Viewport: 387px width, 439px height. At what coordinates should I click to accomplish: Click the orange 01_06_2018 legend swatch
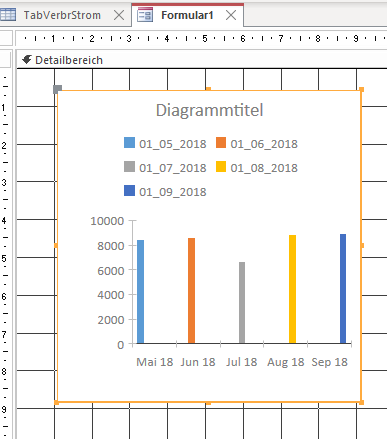point(221,143)
